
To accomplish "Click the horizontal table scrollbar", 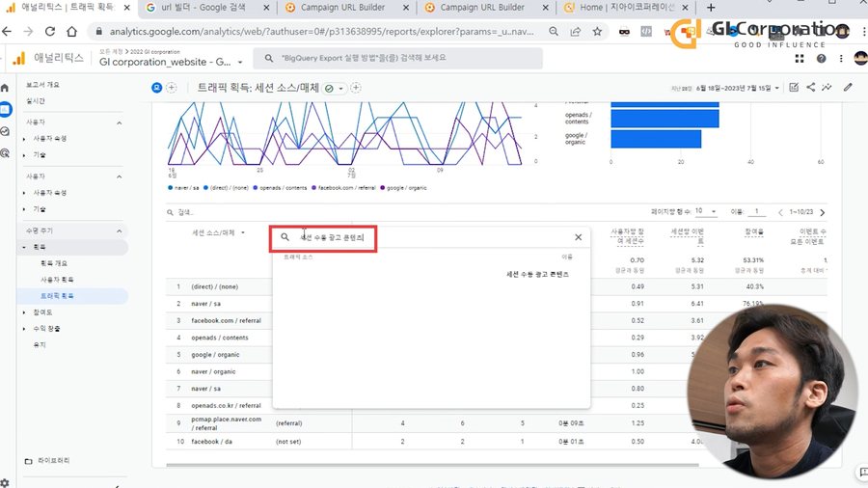I will pos(432,465).
